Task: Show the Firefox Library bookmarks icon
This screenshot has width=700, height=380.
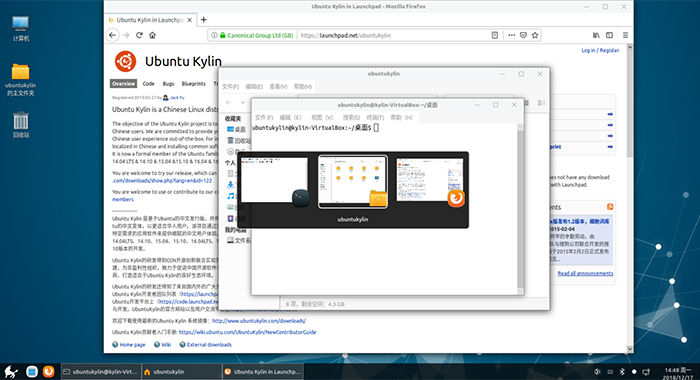Action: [596, 35]
